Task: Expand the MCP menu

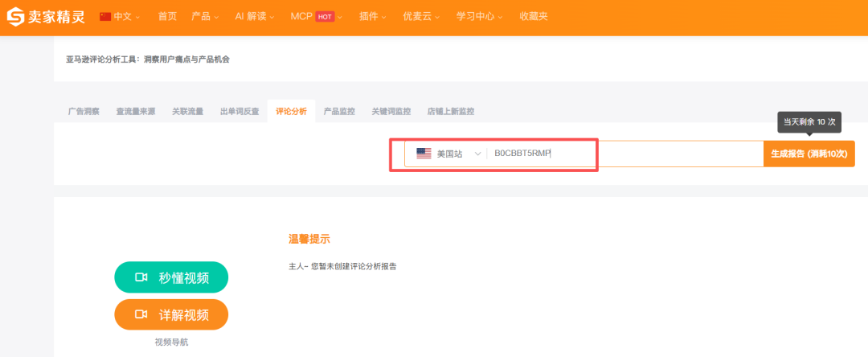Action: click(316, 17)
